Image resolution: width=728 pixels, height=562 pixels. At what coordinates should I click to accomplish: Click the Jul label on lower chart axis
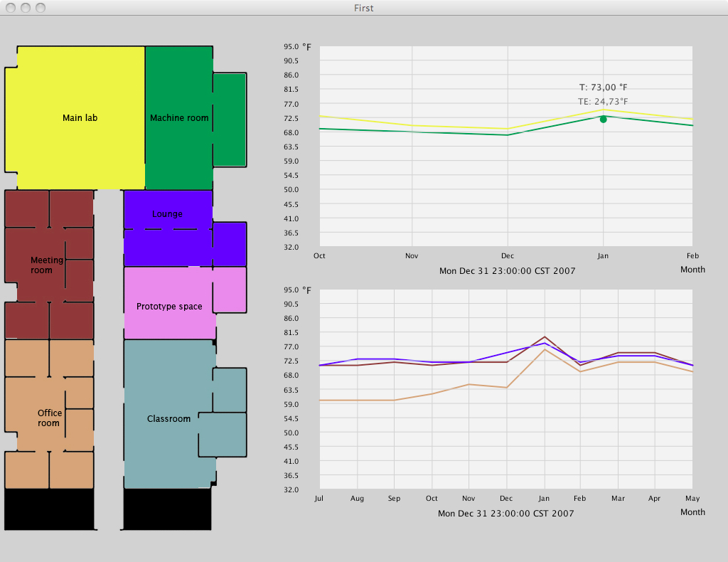(x=319, y=499)
